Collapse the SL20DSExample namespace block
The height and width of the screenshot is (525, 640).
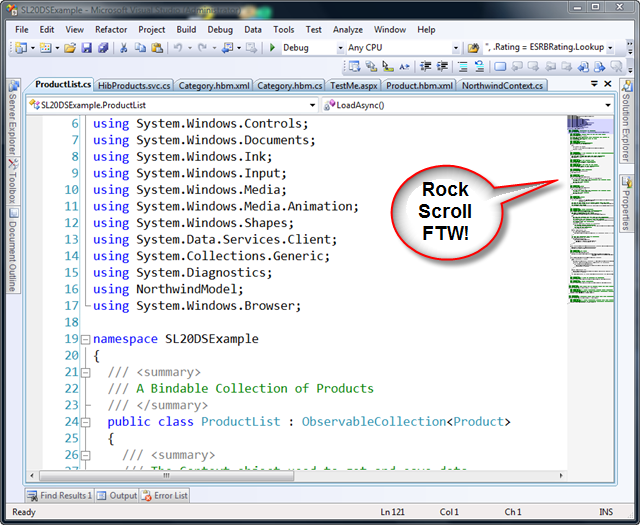(x=84, y=340)
